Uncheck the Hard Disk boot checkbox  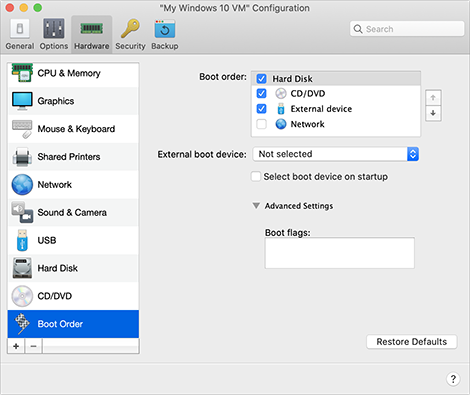point(261,79)
